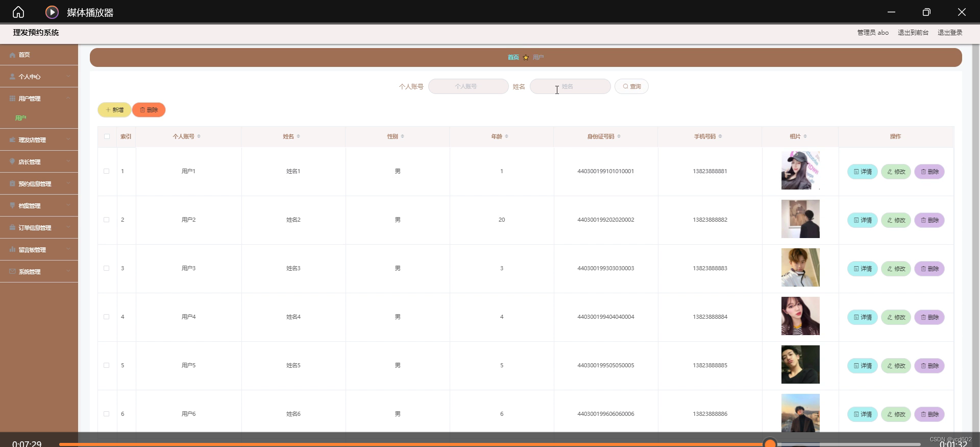Click ID number 440300199202020002
980x447 pixels.
click(605, 220)
